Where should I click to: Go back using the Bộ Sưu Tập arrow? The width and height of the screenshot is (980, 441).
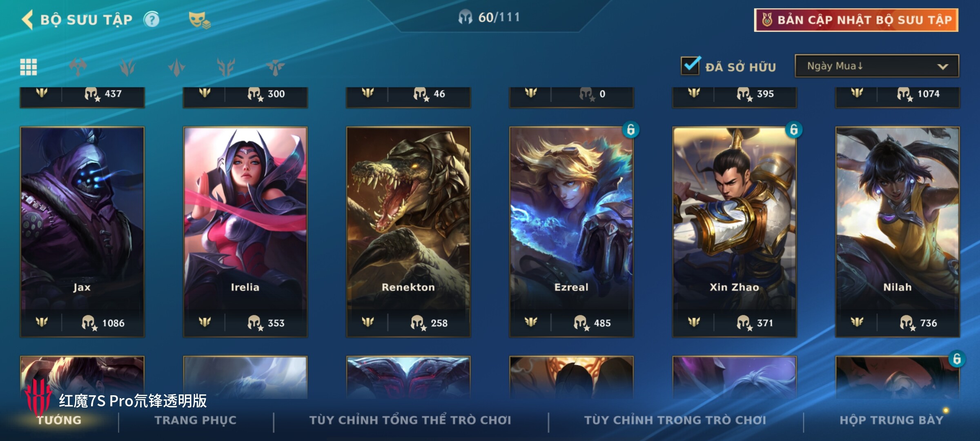(x=27, y=20)
